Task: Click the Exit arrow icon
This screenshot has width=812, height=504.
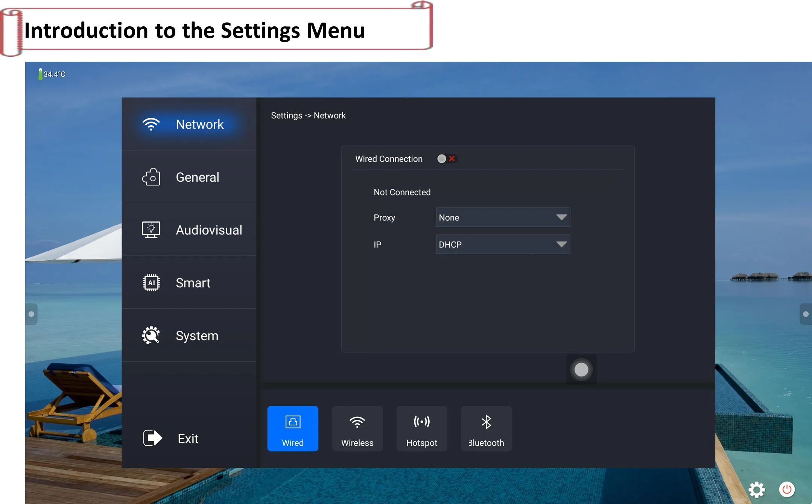Action: click(152, 438)
